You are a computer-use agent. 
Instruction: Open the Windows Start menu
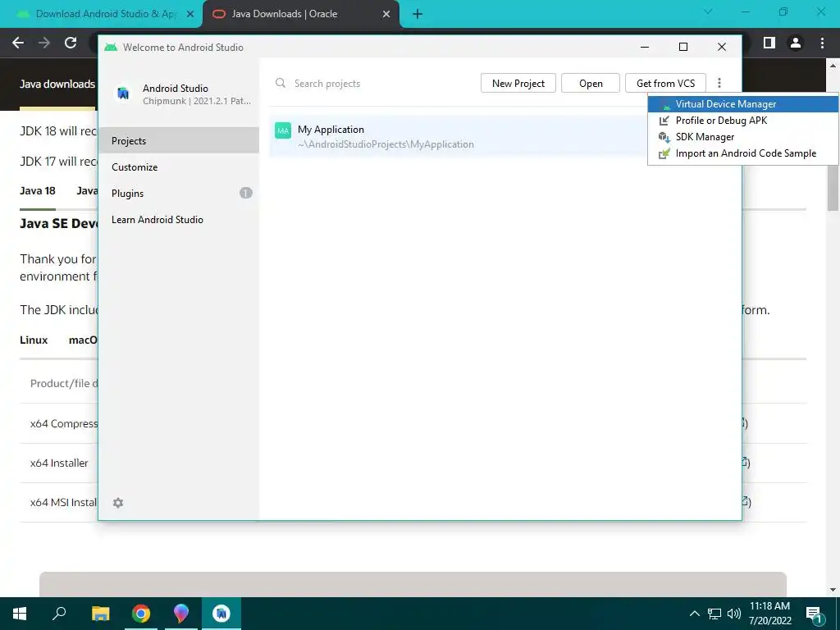click(20, 614)
